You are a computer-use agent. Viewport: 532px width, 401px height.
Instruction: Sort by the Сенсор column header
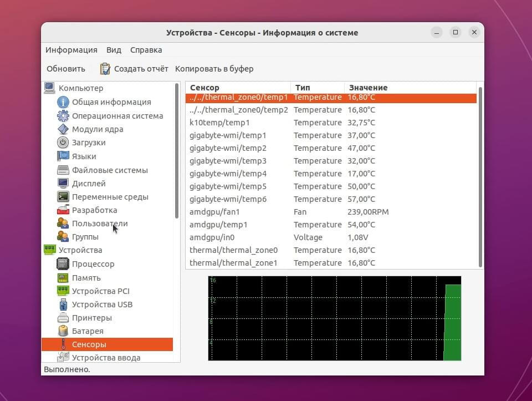238,88
